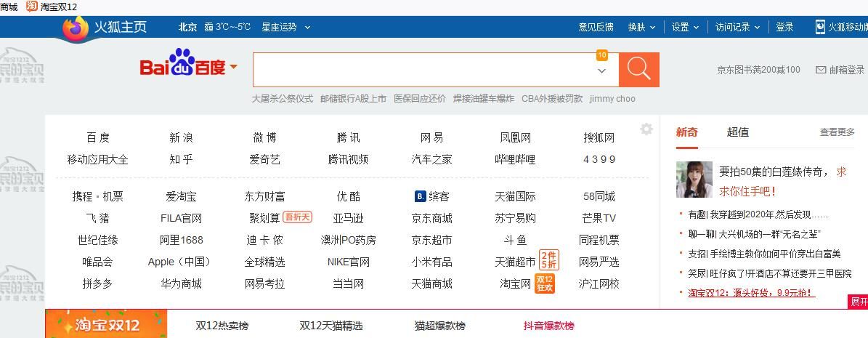
Task: Click hot search term 邮储银行A股上市
Action: coord(353,99)
